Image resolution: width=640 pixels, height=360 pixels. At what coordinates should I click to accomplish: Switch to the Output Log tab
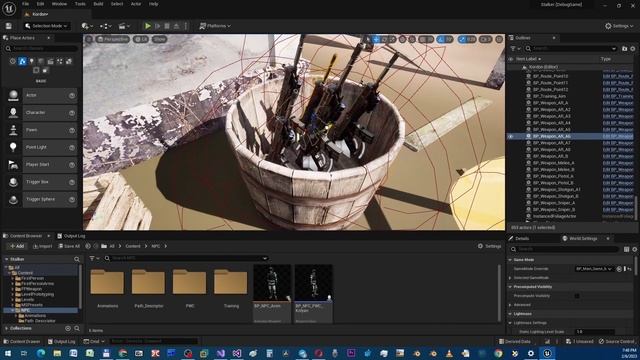coord(71,236)
